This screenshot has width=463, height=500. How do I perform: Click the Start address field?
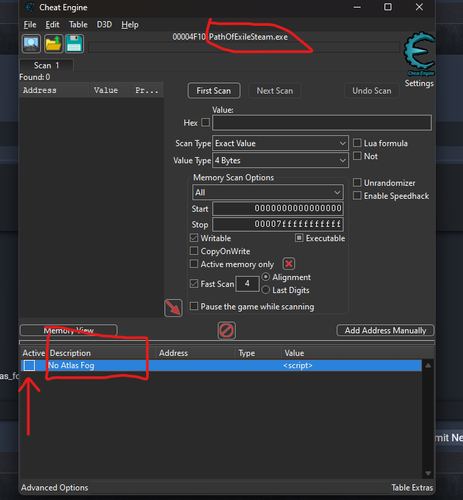[x=278, y=209]
